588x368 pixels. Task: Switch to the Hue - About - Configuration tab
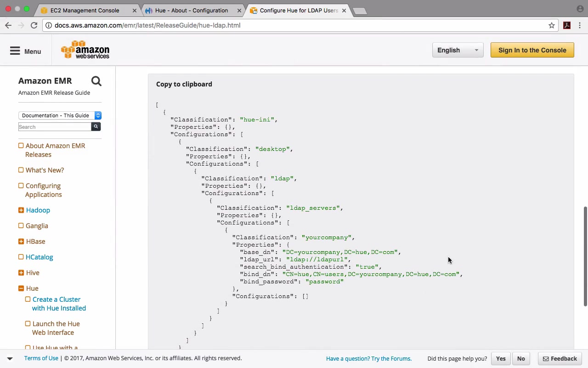191,10
